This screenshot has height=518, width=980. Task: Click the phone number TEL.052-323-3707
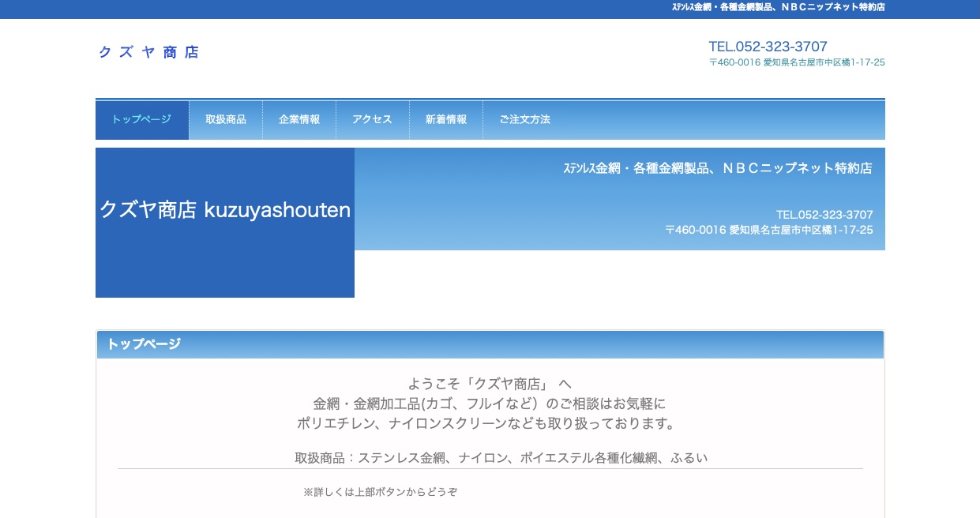pyautogui.click(x=768, y=47)
